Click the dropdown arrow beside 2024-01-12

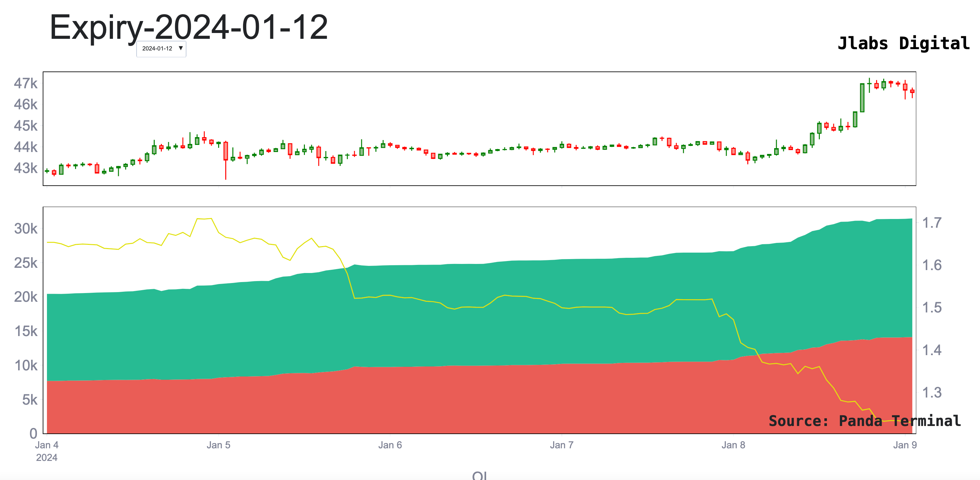coord(181,48)
